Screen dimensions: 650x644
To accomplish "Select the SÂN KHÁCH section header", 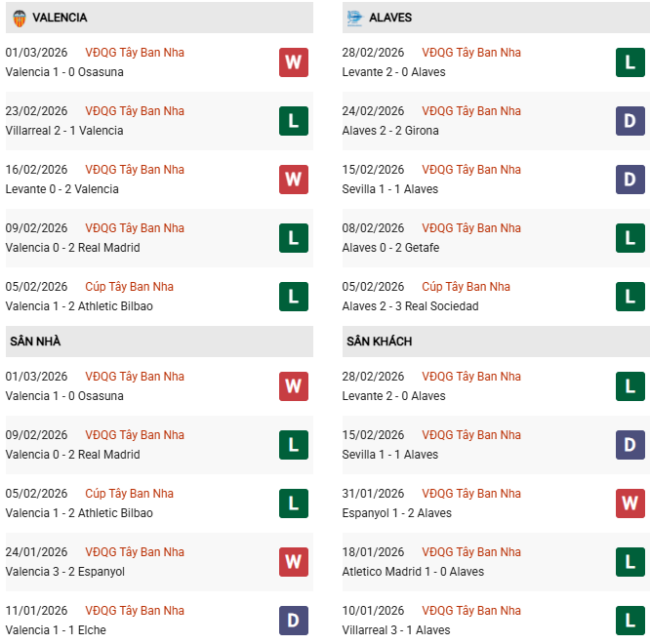I will tap(379, 342).
